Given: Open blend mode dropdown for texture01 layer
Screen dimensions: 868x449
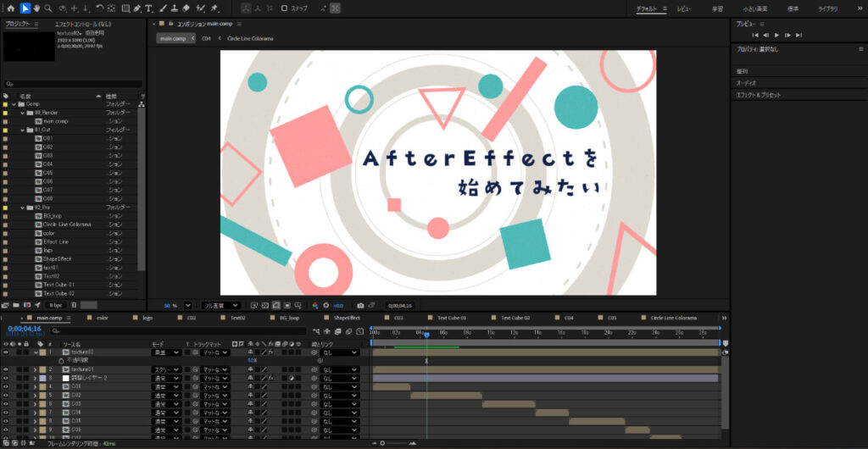Looking at the screenshot, I should coord(165,369).
